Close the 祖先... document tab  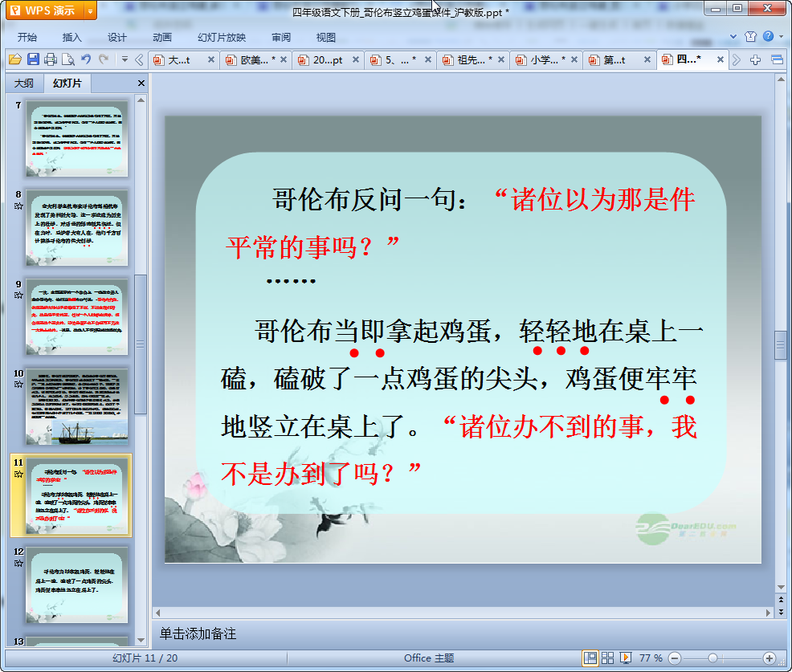(x=501, y=59)
